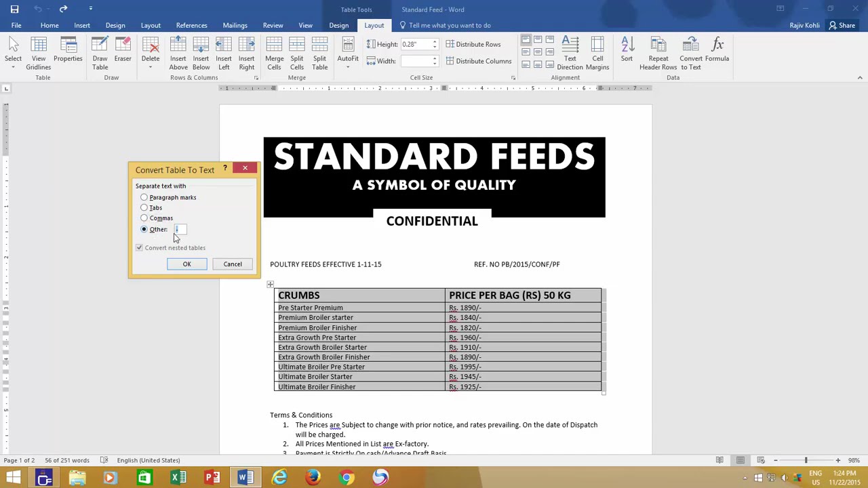
Task: Click the dialog help question mark
Action: click(225, 168)
